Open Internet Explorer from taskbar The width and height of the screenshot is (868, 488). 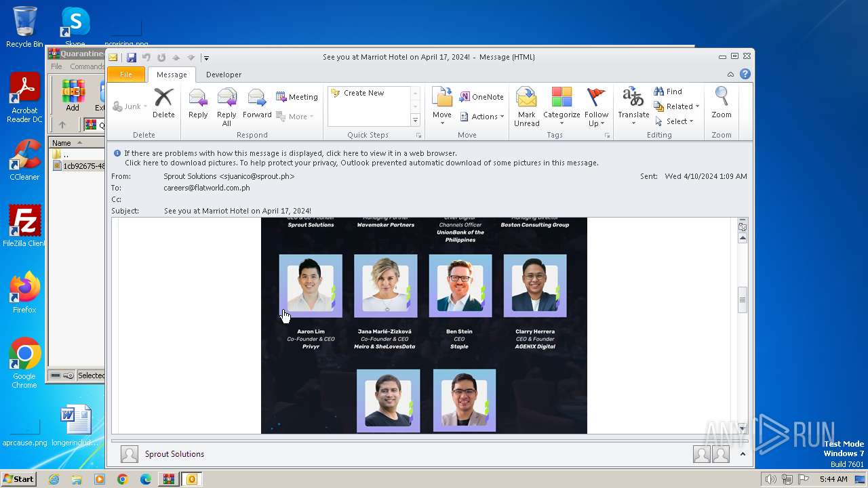coord(54,479)
